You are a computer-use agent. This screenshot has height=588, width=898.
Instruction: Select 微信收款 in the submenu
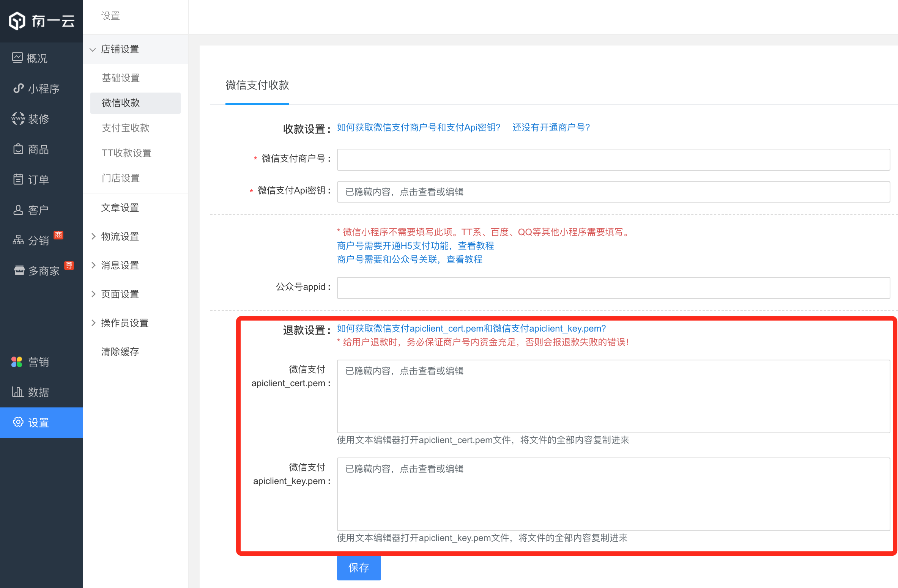(135, 103)
